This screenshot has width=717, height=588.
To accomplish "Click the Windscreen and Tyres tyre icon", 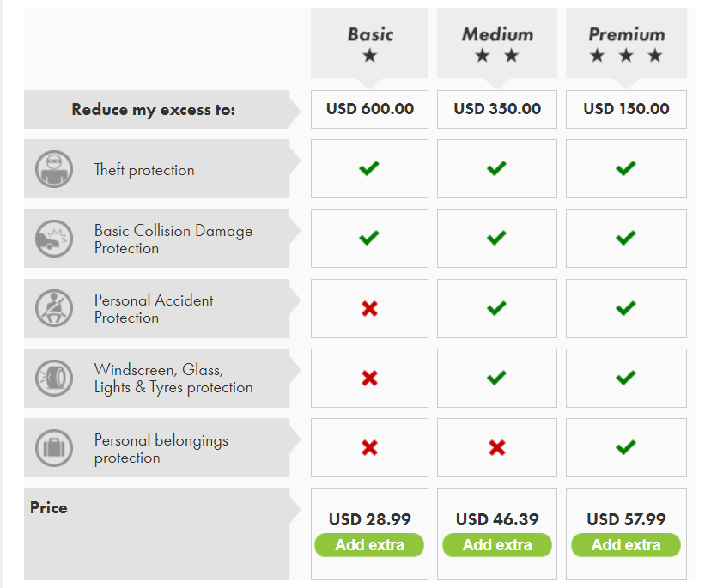I will pyautogui.click(x=54, y=379).
